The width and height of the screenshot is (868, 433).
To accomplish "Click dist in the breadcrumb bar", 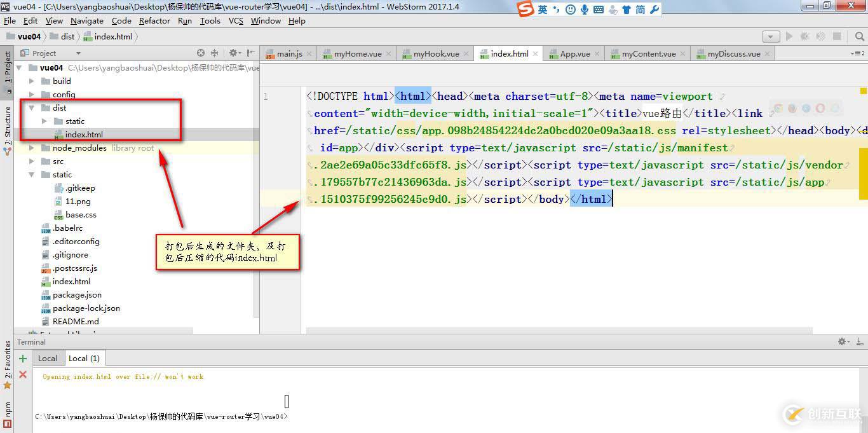I will pos(67,37).
